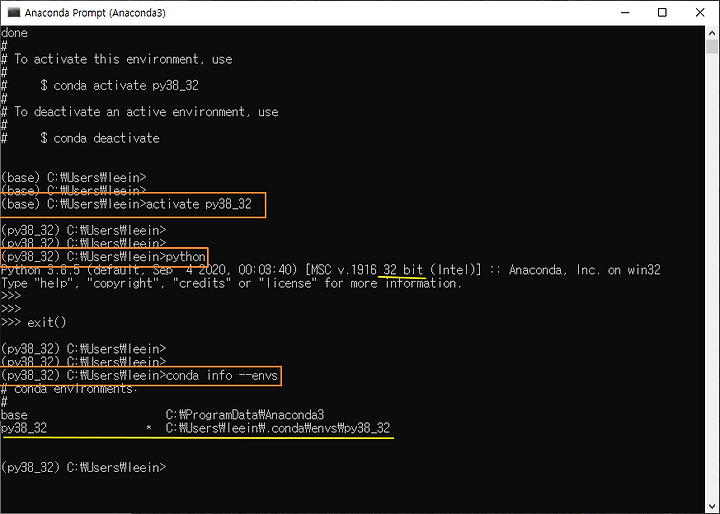Image resolution: width=720 pixels, height=514 pixels.
Task: Click the active environment asterisk marker
Action: pyautogui.click(x=149, y=429)
